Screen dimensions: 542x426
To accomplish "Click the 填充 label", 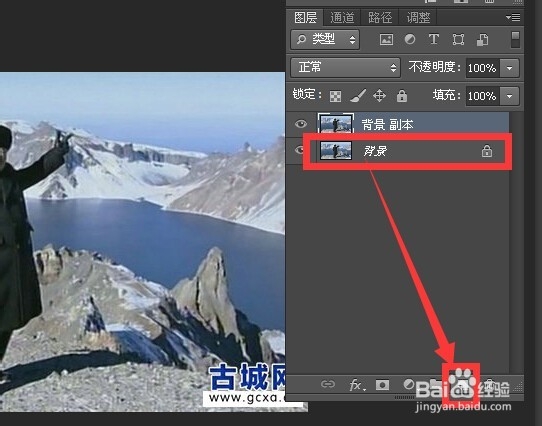I will (446, 95).
